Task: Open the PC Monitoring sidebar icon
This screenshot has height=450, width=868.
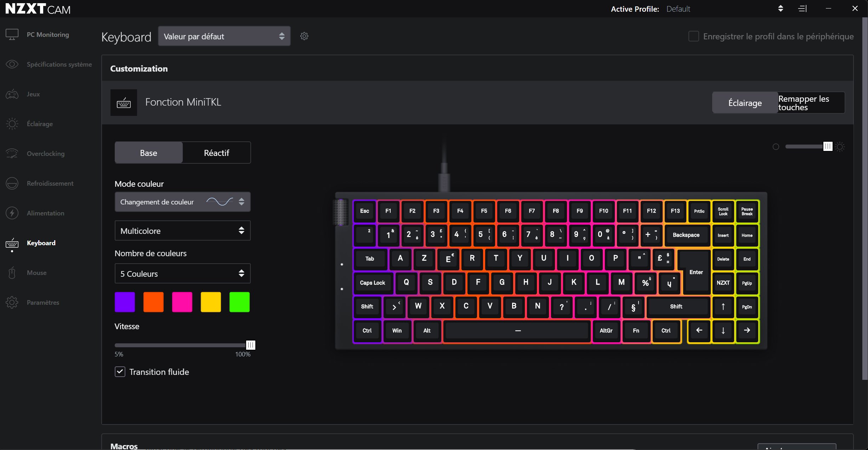Action: pos(12,34)
